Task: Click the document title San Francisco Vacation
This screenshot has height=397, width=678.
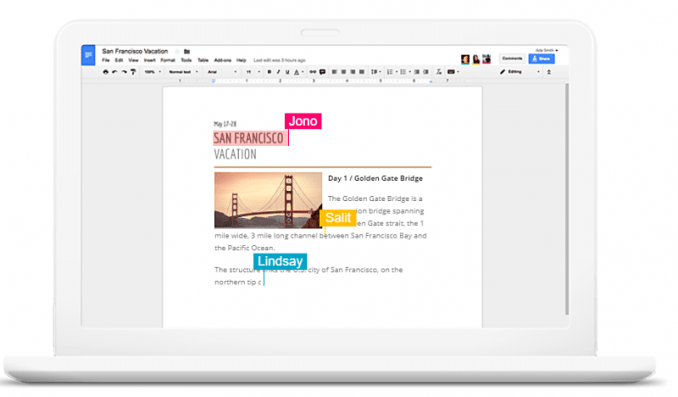Action: click(135, 51)
